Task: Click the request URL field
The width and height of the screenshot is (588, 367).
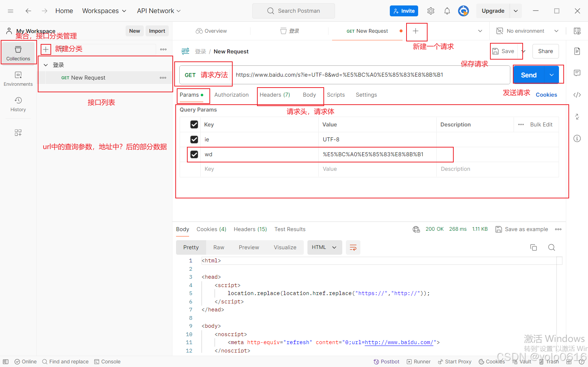Action: tap(371, 75)
